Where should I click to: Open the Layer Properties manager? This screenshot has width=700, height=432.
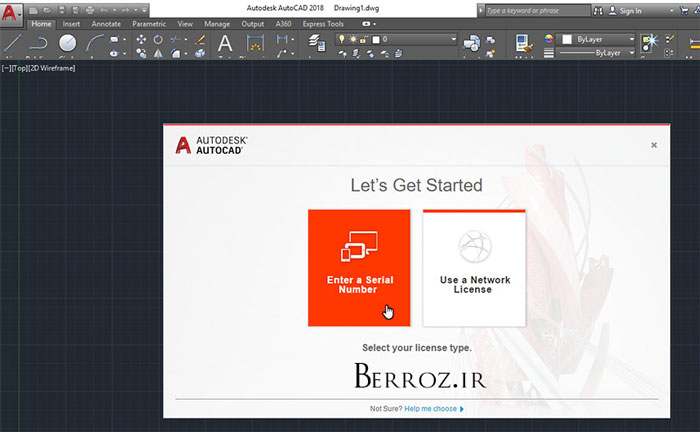tap(317, 43)
